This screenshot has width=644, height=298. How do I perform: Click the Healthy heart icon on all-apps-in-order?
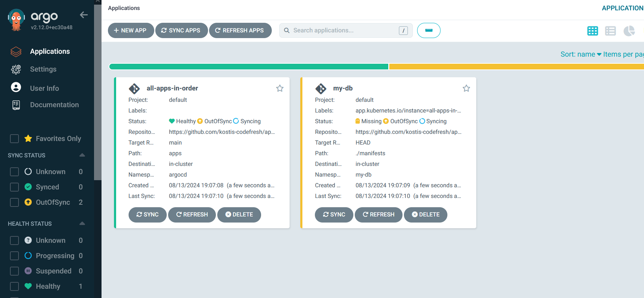click(172, 121)
